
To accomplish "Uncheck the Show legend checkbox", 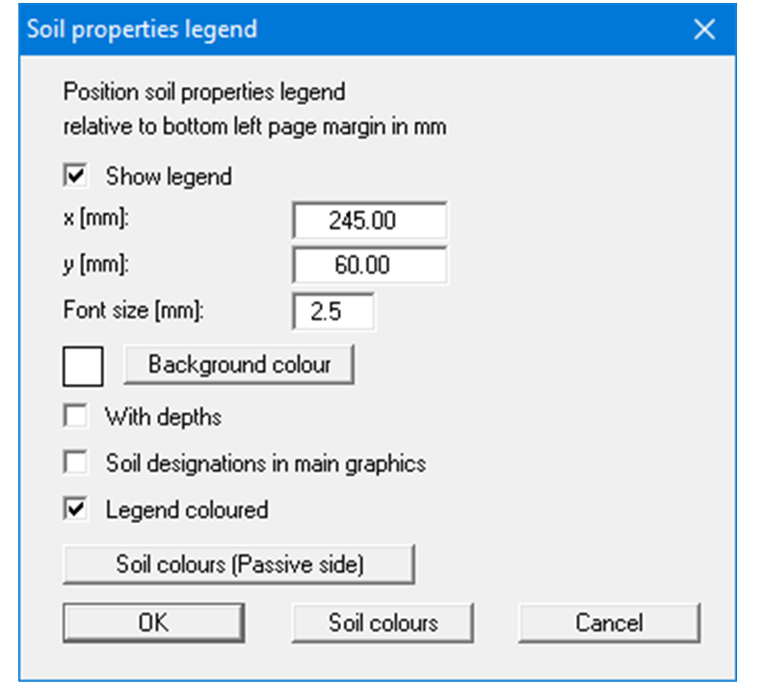I will click(74, 177).
